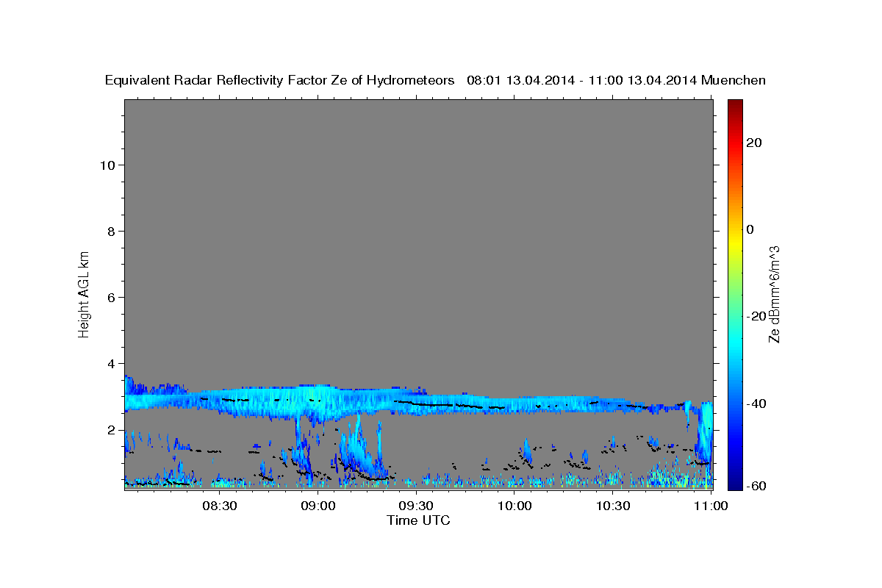The width and height of the screenshot is (882, 588).
Task: Click the colorbar tick value '0'
Action: coord(750,229)
